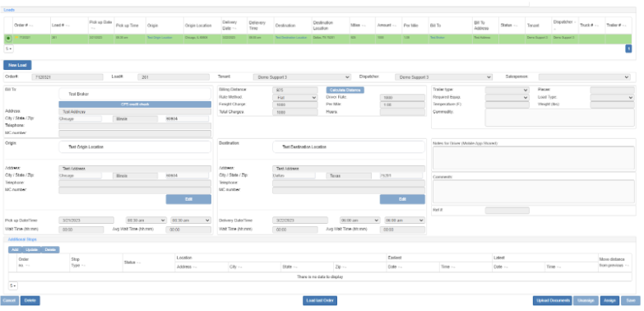This screenshot has height=311, width=644.
Task: Click the Origin field with Test Origin Location
Action: coord(135,146)
